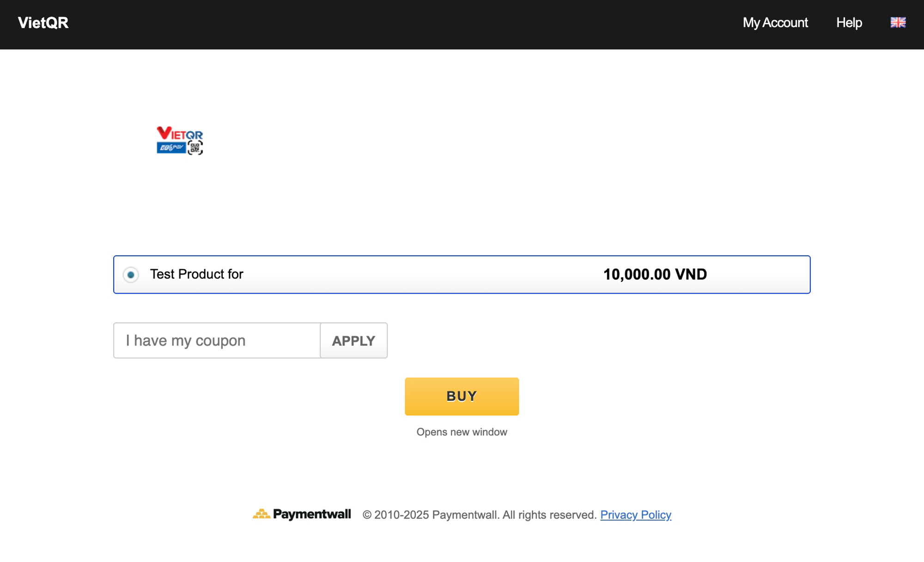Screen dimensions: 924x562
Task: Select the Test Product radio button
Action: tap(131, 275)
